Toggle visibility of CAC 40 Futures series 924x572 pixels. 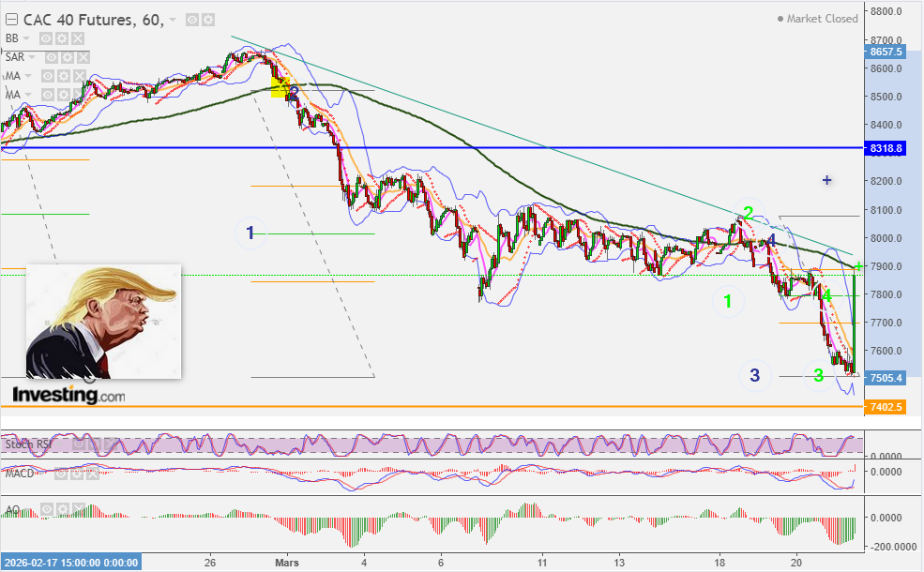pyautogui.click(x=192, y=20)
